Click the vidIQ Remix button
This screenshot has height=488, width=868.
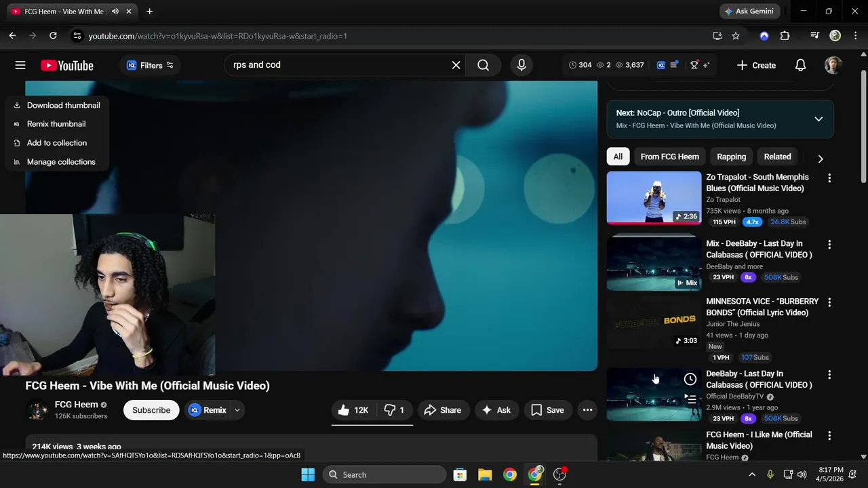(208, 410)
